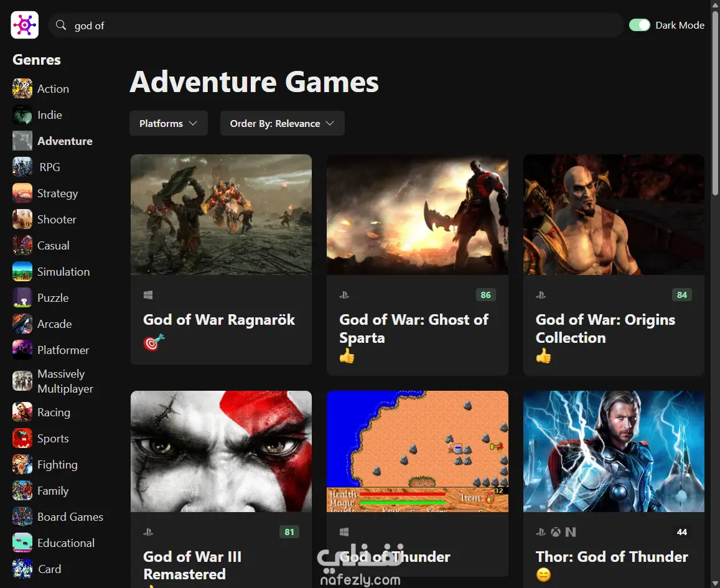Open the Platforms dropdown
Image resolution: width=720 pixels, height=588 pixels.
click(169, 123)
